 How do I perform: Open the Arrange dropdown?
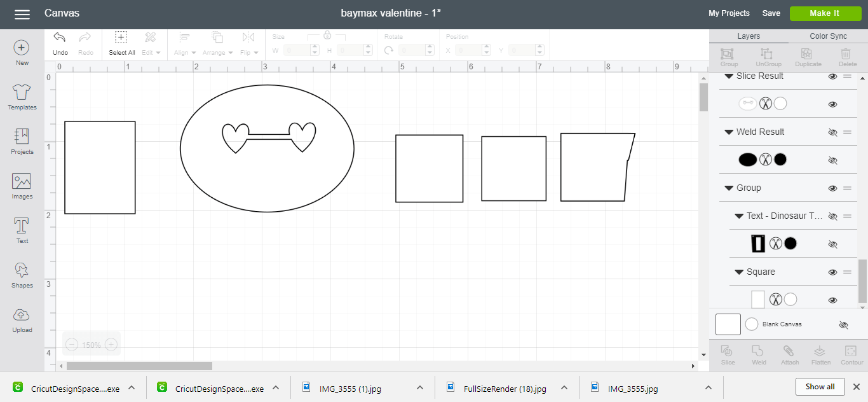(217, 44)
